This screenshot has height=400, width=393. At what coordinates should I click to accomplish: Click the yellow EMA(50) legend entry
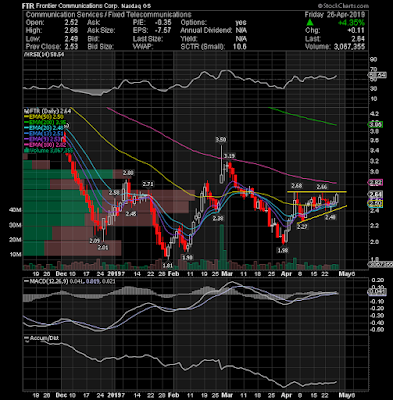point(45,117)
